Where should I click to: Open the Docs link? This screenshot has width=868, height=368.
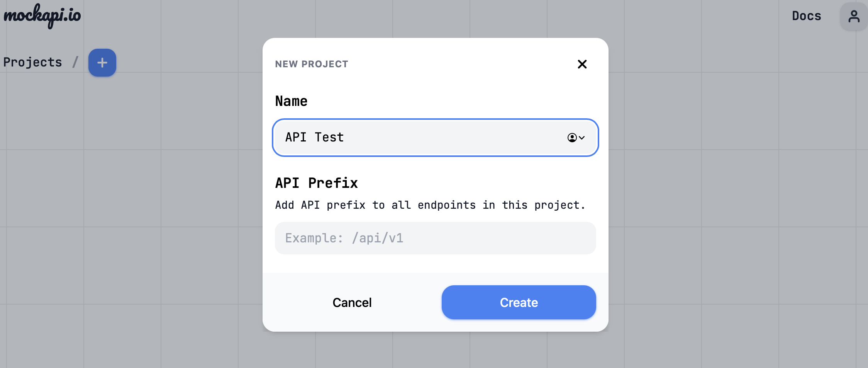tap(806, 16)
